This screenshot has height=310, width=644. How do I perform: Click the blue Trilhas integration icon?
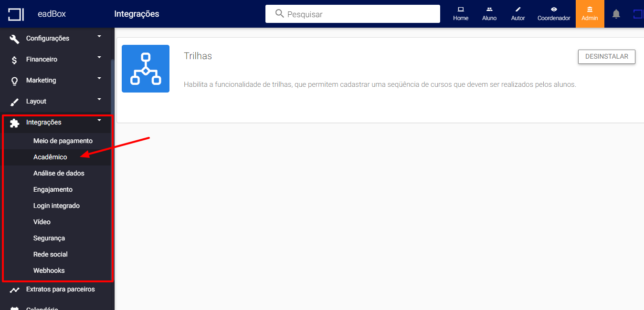(146, 69)
